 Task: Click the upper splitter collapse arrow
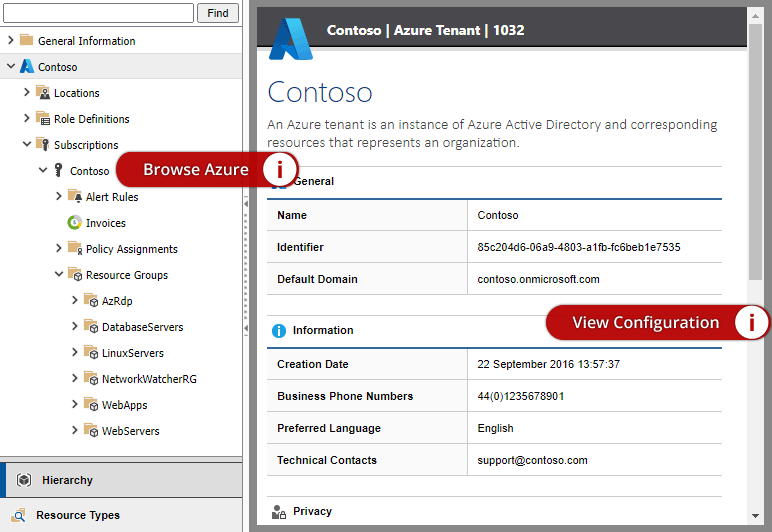coord(246,203)
